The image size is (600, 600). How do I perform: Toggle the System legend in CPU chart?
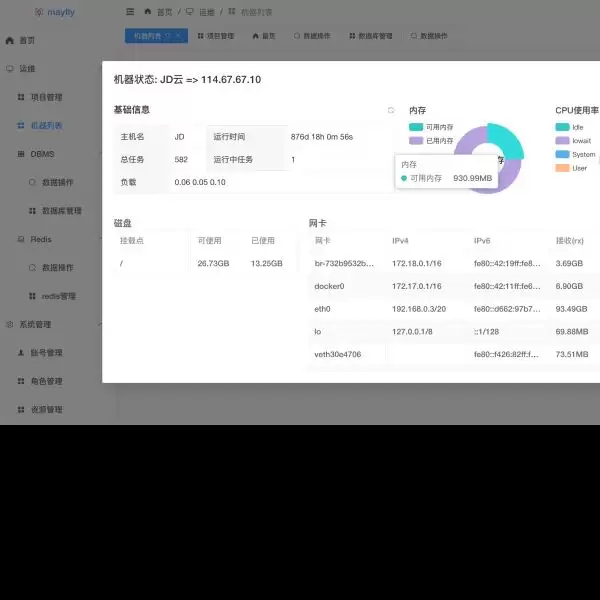tap(576, 155)
